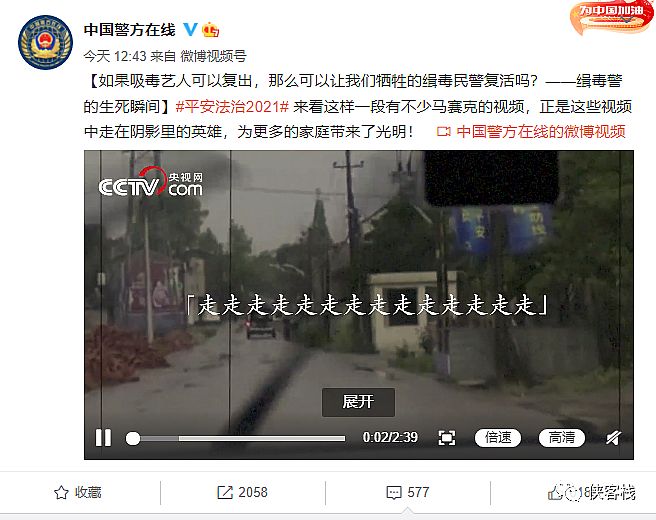
Task: Enter fullscreen mode for the video
Action: (x=446, y=438)
